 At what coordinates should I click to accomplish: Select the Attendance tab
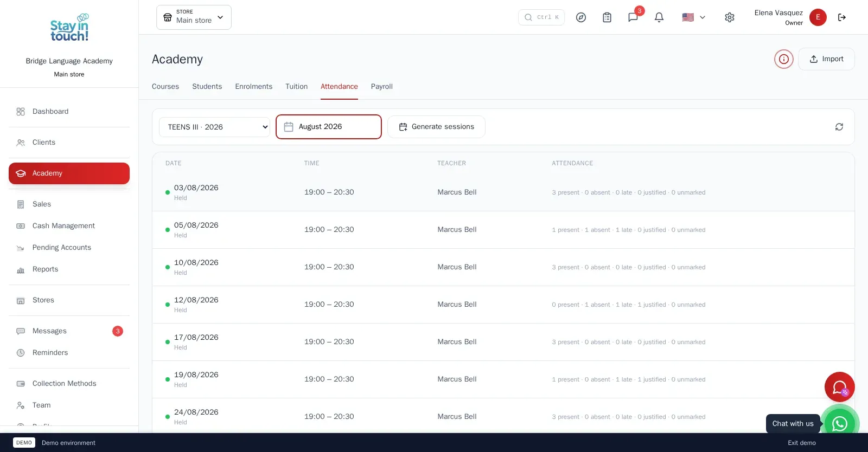(x=339, y=87)
